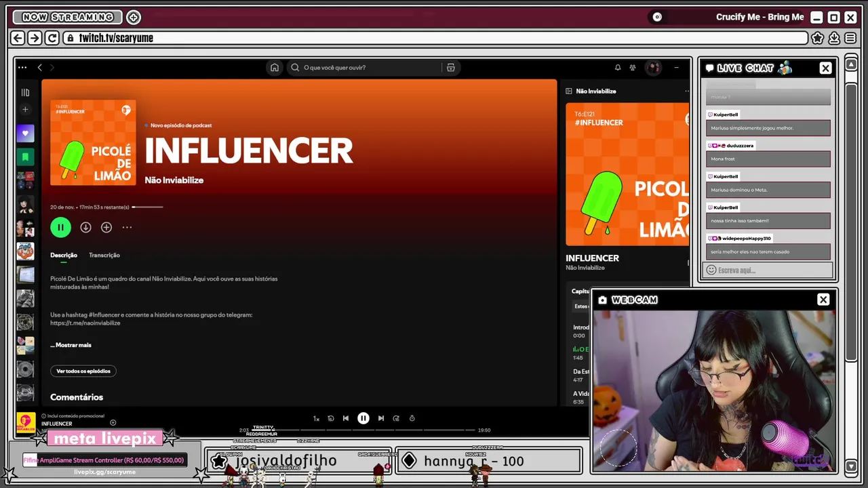This screenshot has height=488, width=868.
Task: Open the friends activity icon
Action: click(x=633, y=68)
